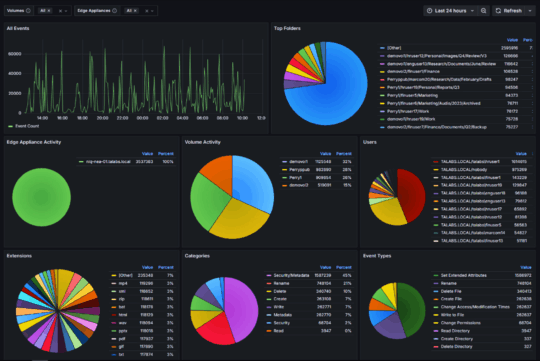Click the Volumes info icon
The image size is (540, 361).
pos(28,11)
